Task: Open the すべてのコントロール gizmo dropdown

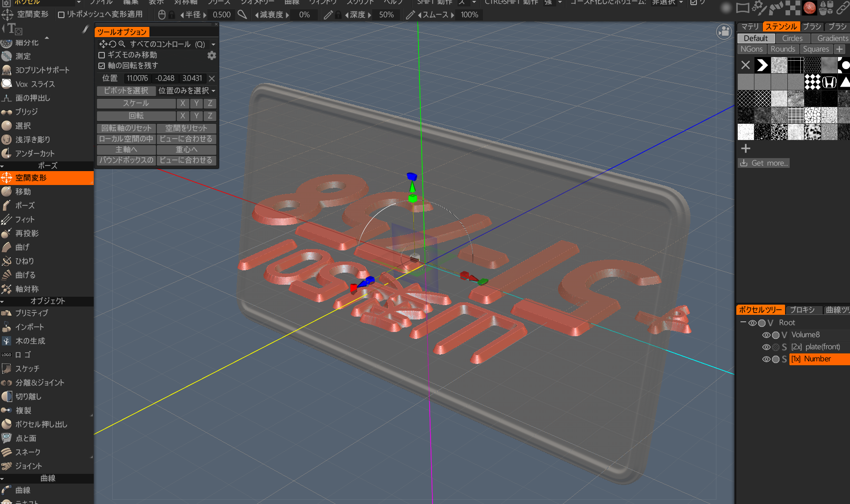Action: (213, 45)
